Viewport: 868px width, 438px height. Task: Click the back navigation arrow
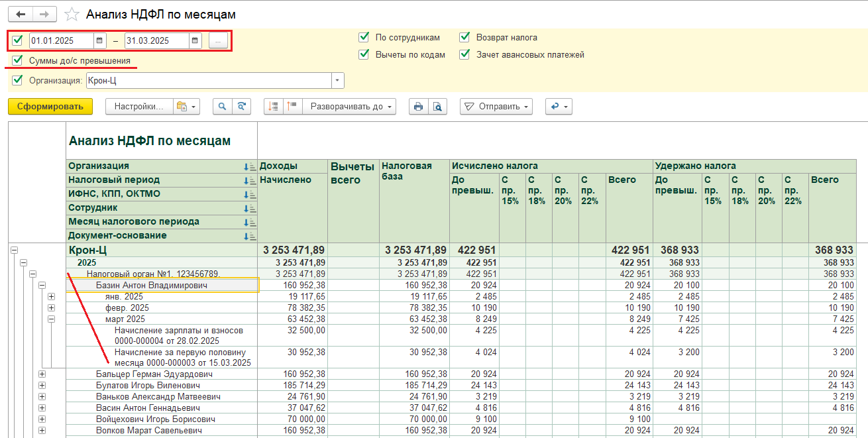(20, 14)
